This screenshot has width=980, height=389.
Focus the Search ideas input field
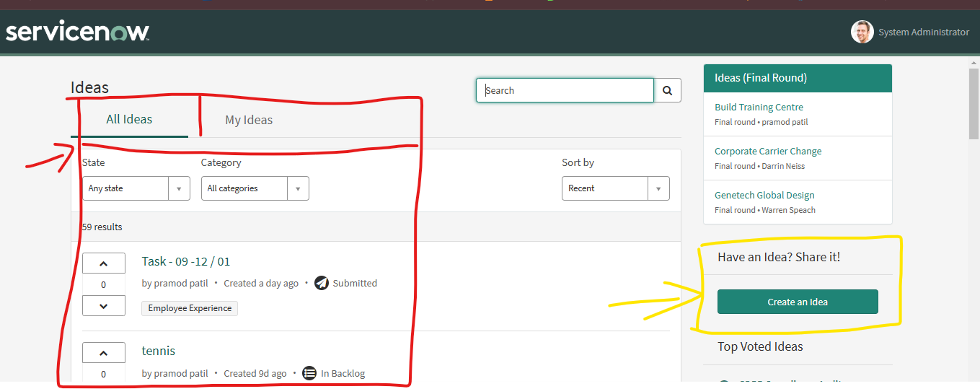[565, 90]
